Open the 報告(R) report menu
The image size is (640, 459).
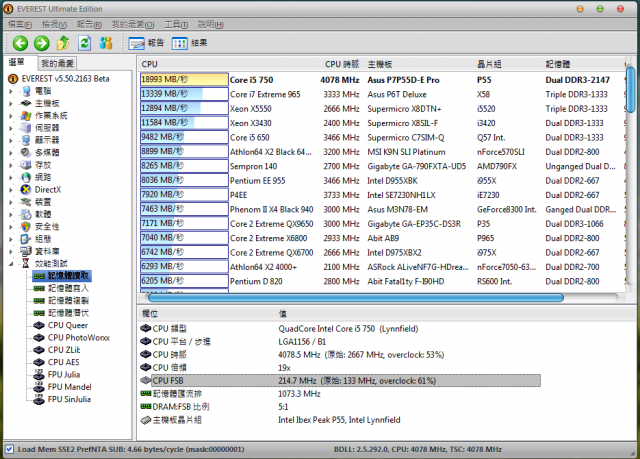coord(89,24)
